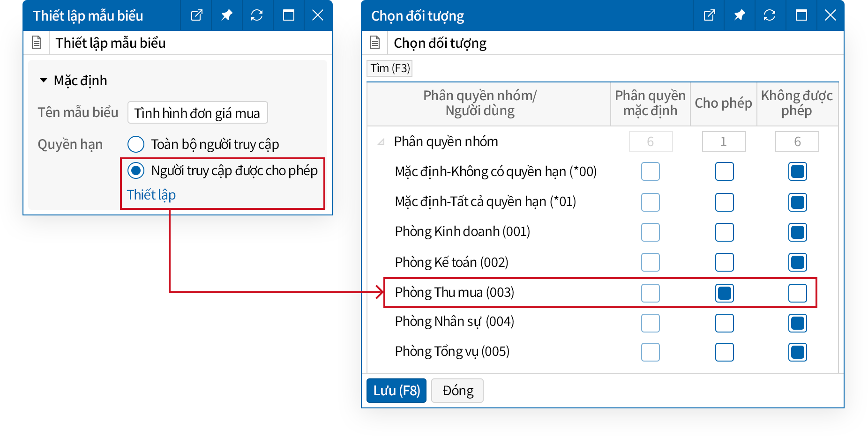This screenshot has height=436, width=868.
Task: Select Toàn bộ người truy cập radio option
Action: [136, 144]
